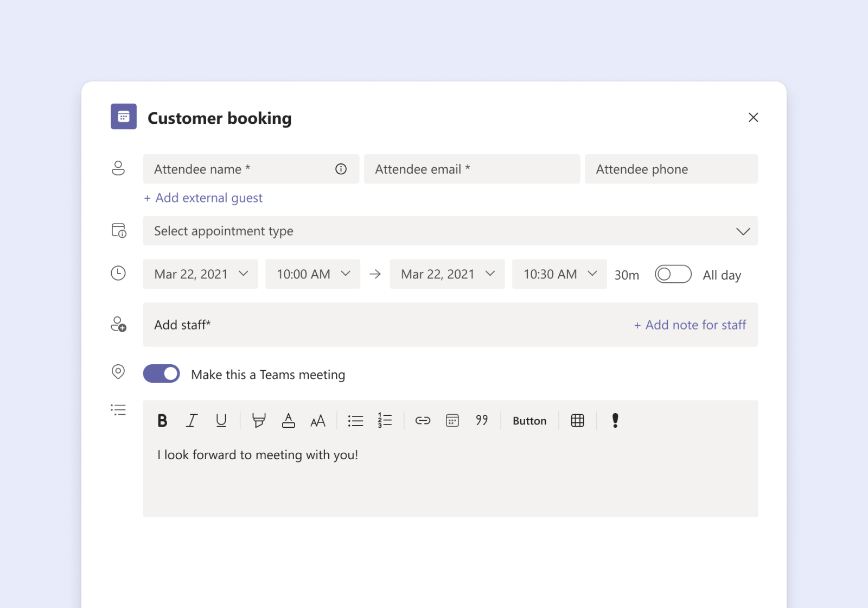Insert a numbered list

tap(385, 420)
